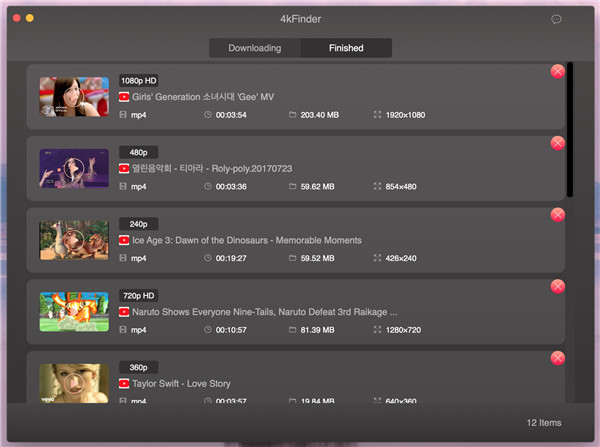Remove Taylor Swift Love Story entry
Screen dimensions: 600x447
pyautogui.click(x=557, y=359)
